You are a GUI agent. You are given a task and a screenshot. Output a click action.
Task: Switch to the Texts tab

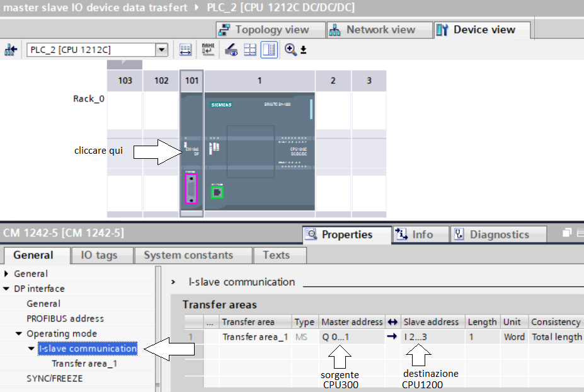[x=279, y=255]
